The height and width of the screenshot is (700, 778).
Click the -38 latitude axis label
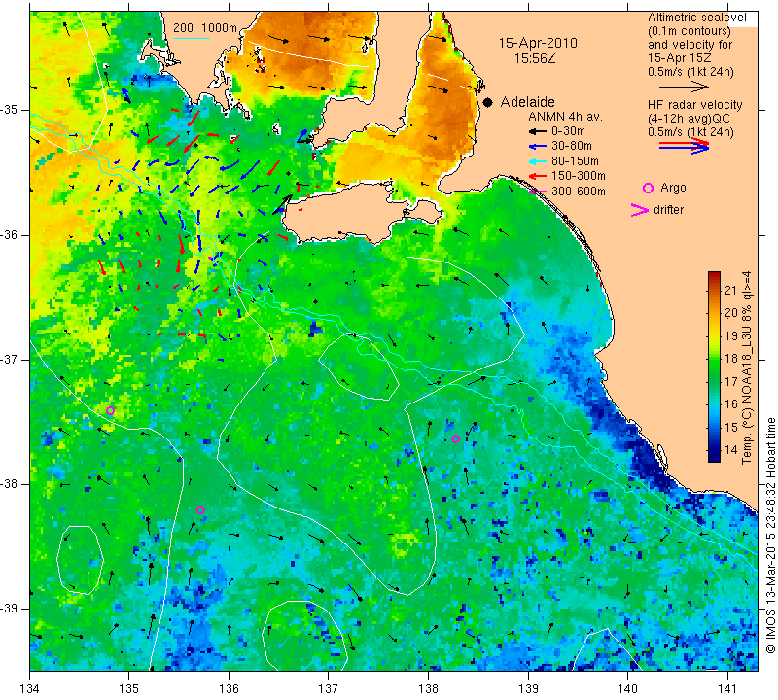pos(11,484)
